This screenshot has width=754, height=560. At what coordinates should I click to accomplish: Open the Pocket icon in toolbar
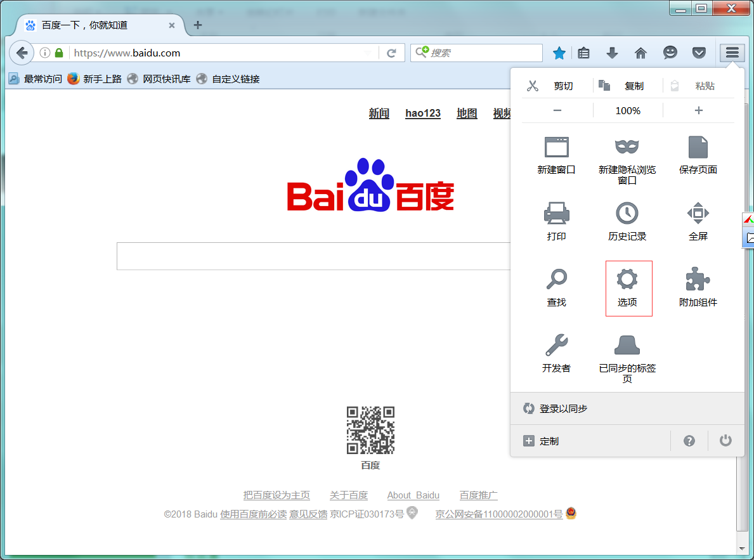click(699, 53)
